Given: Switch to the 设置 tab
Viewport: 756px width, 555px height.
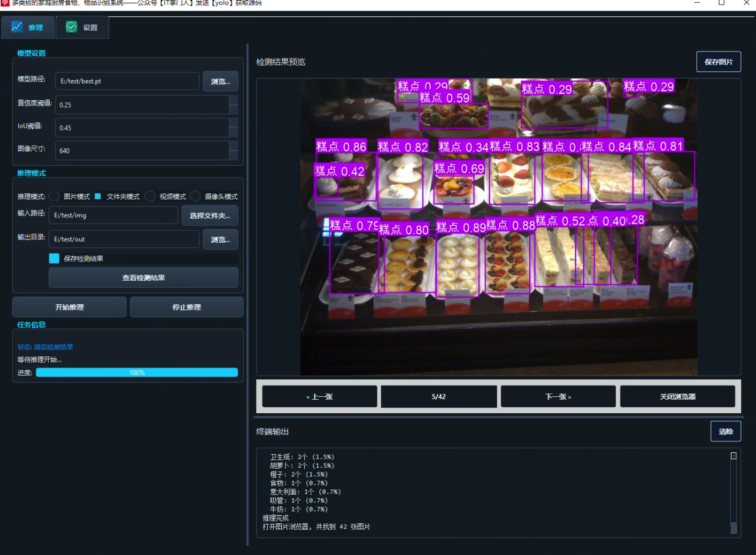Looking at the screenshot, I should tap(82, 28).
